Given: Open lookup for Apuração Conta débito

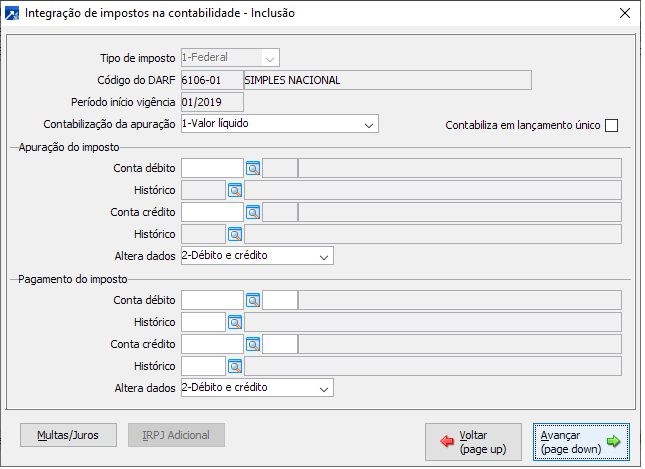Looking at the screenshot, I should [x=253, y=168].
